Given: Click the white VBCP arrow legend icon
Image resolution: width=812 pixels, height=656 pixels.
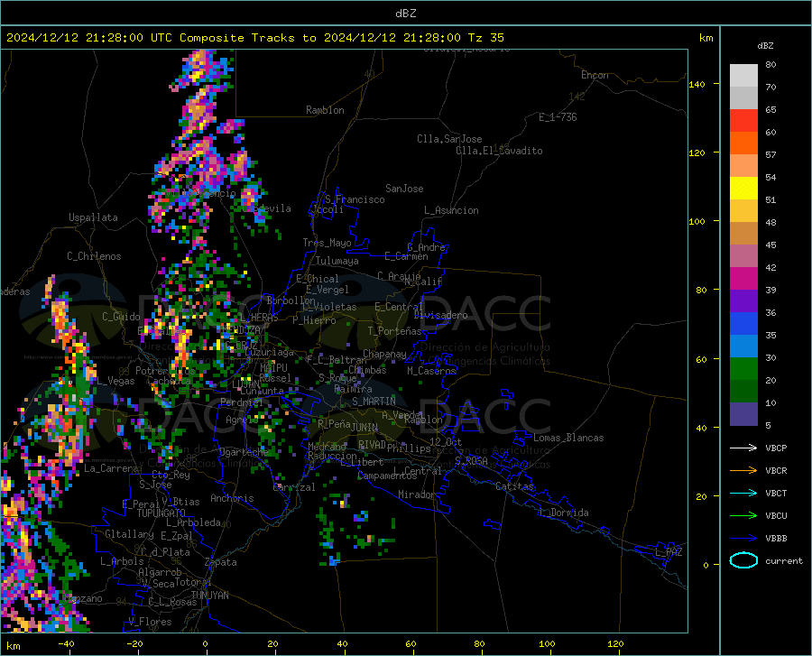Looking at the screenshot, I should (743, 448).
